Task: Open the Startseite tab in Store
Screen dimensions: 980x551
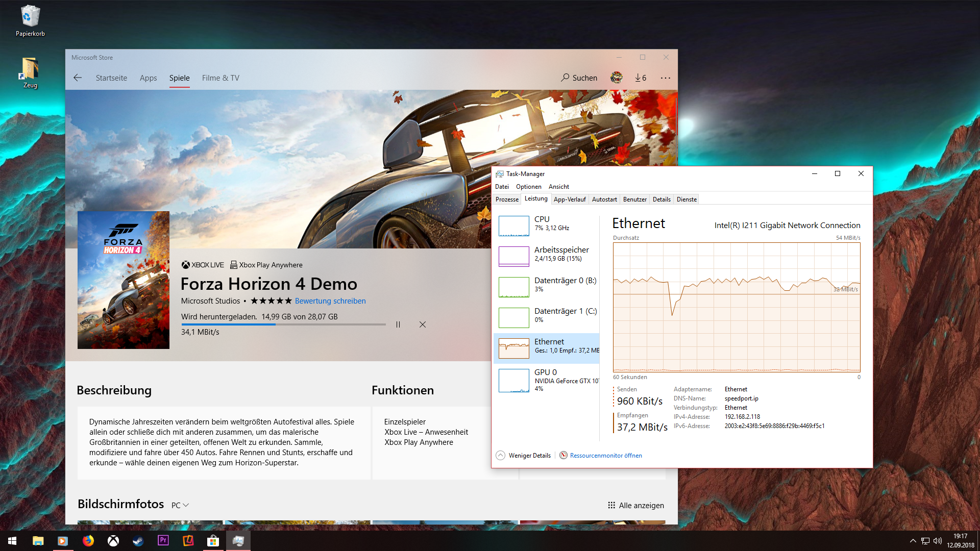Action: click(x=111, y=78)
